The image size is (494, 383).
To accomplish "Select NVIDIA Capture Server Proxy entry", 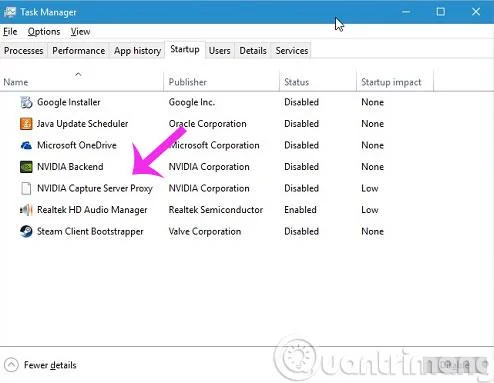I will 95,188.
